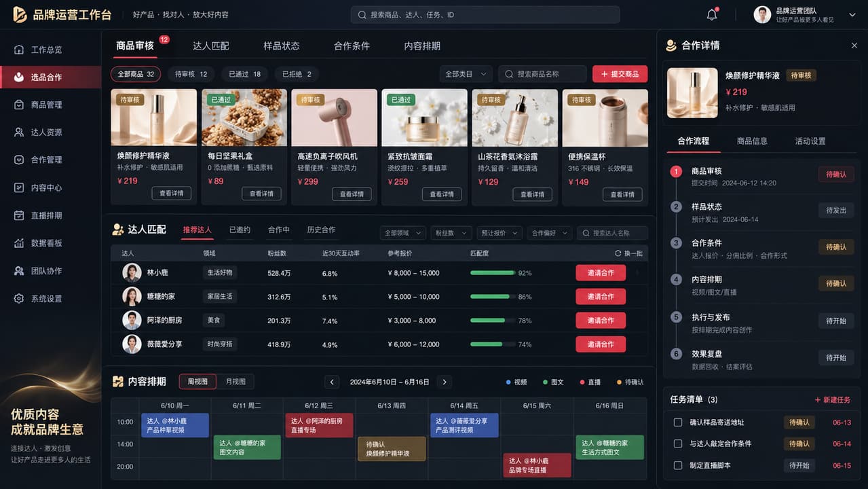Click 新建任务 link
The width and height of the screenshot is (868, 489).
point(833,400)
